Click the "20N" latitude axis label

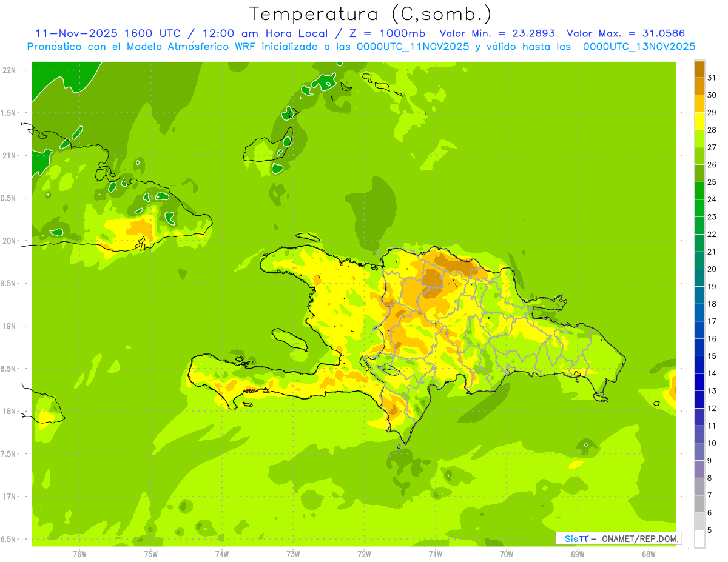(9, 241)
